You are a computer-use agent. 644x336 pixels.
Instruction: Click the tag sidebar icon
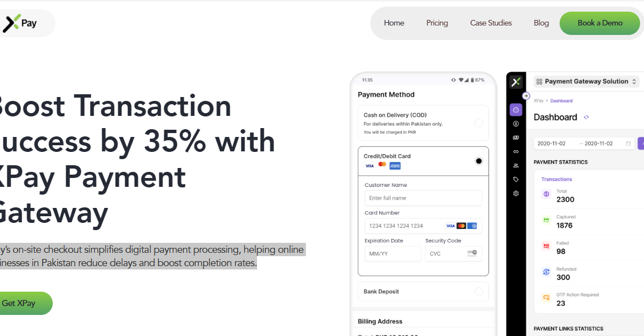pyautogui.click(x=516, y=180)
